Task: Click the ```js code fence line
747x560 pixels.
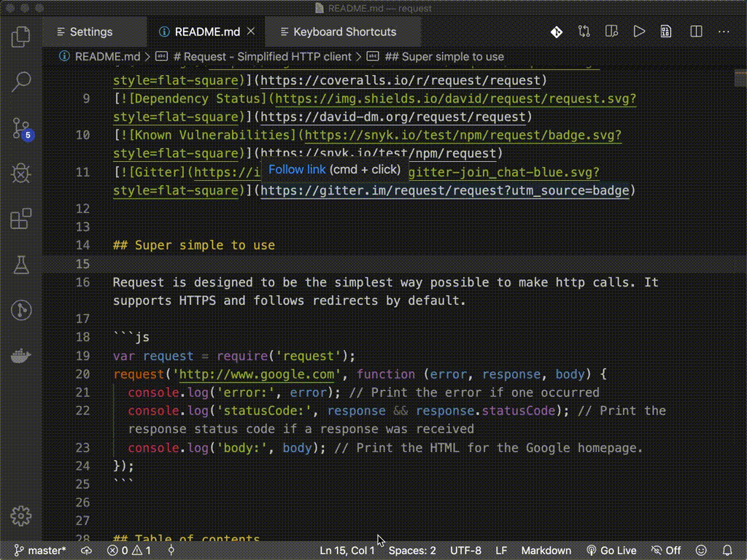Action: [x=131, y=337]
